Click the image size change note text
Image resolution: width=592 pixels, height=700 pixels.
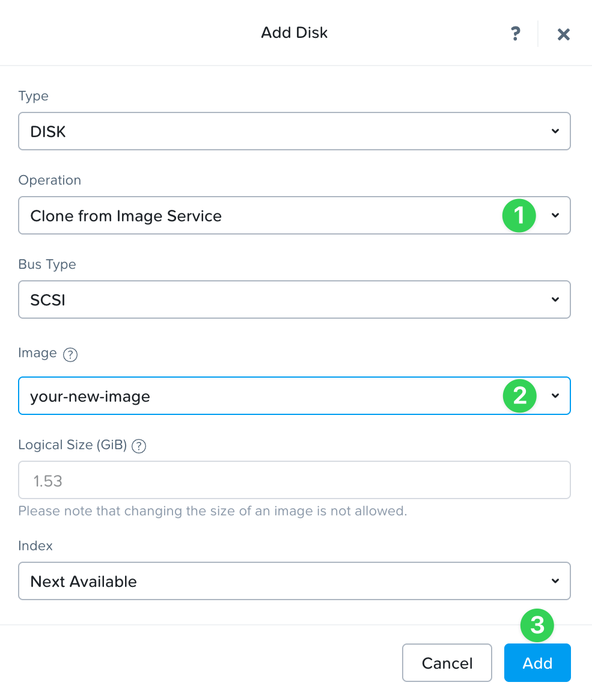[213, 511]
